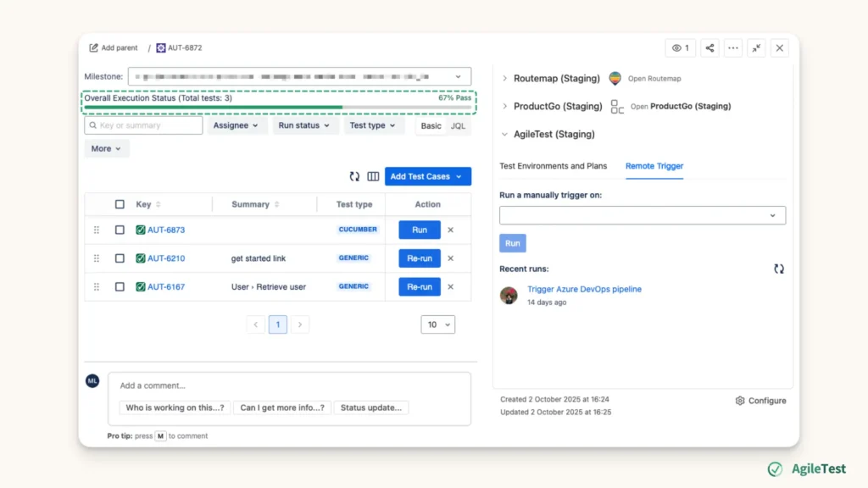Go to the next page
This screenshot has height=488, width=868.
[300, 324]
